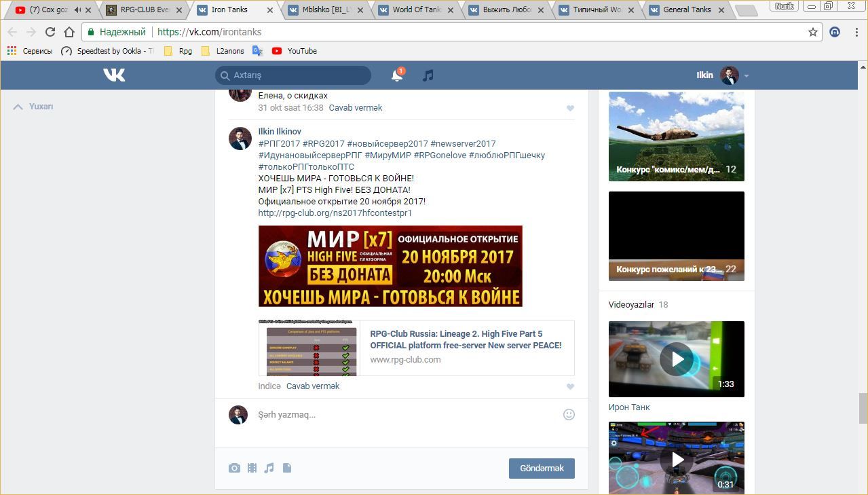Attach a video using the film icon

252,468
